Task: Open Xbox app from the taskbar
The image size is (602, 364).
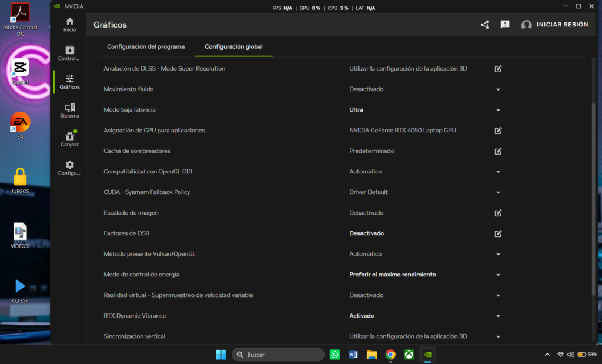Action: pos(409,355)
